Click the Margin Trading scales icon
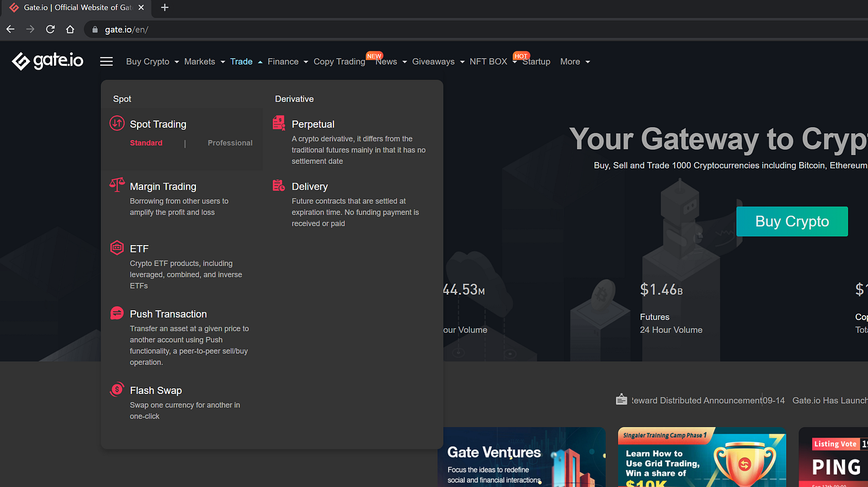The width and height of the screenshot is (868, 487). (117, 184)
